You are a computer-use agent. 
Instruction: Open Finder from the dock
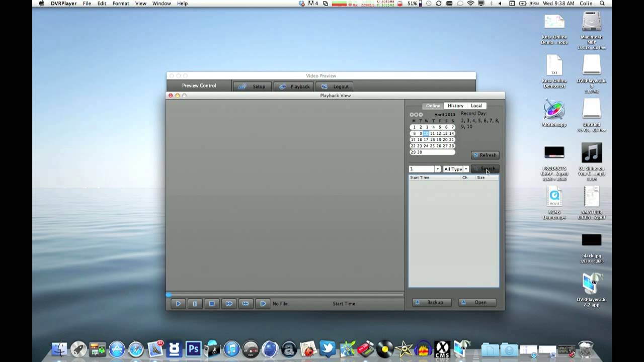point(59,349)
